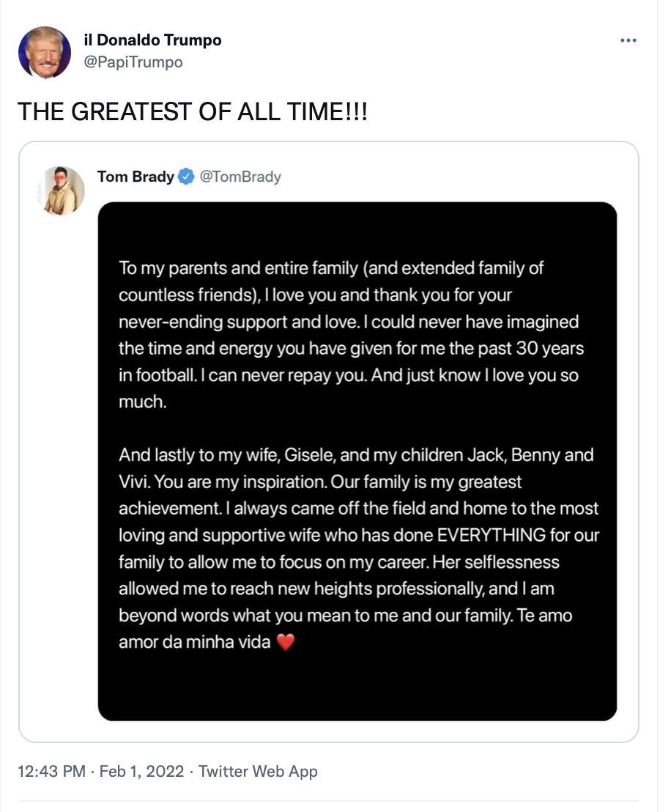668x812 pixels.
Task: Open the black statement image in the quoted tweet
Action: pos(357,462)
